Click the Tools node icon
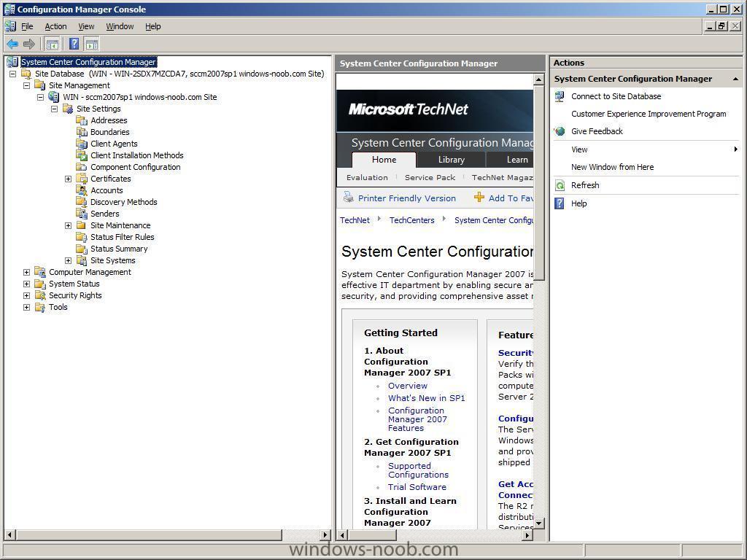 pos(40,307)
